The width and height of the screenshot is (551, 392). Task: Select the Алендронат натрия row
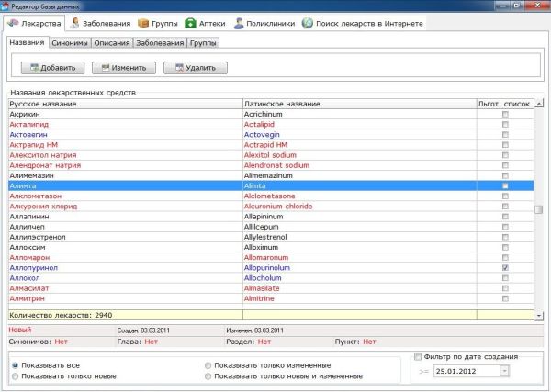click(x=271, y=165)
